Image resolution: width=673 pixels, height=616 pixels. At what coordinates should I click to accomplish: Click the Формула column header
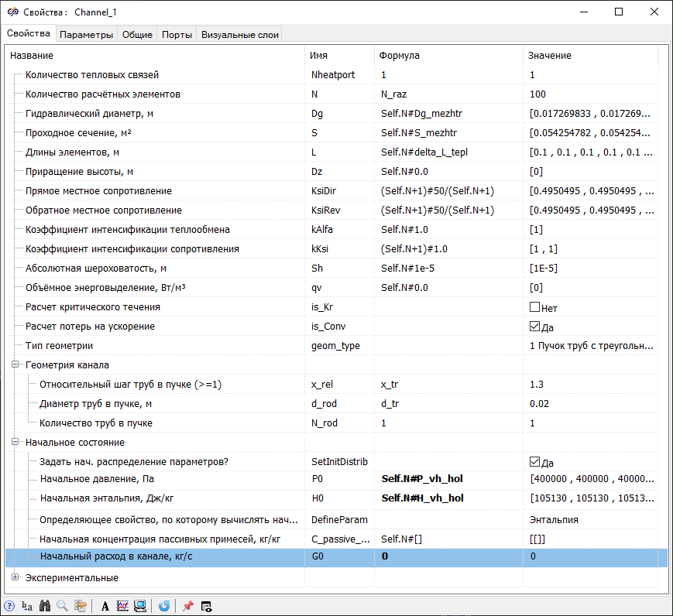pyautogui.click(x=399, y=56)
